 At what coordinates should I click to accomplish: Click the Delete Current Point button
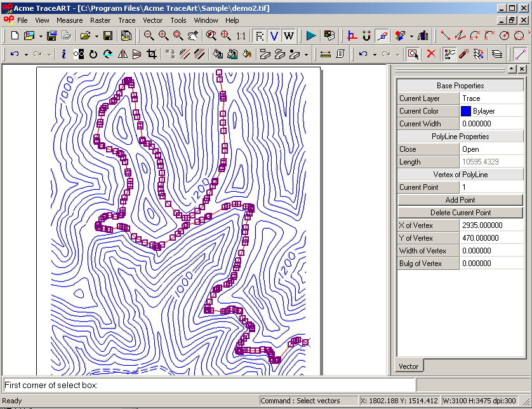(x=460, y=212)
